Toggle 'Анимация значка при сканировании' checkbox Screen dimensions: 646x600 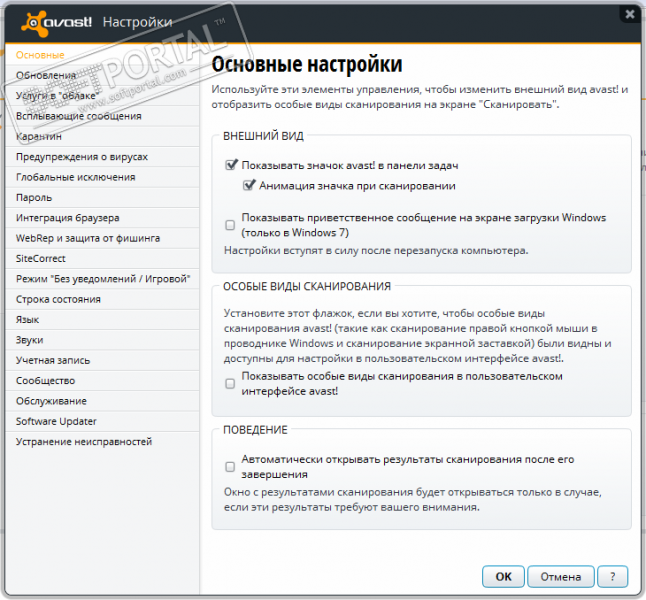[x=248, y=185]
